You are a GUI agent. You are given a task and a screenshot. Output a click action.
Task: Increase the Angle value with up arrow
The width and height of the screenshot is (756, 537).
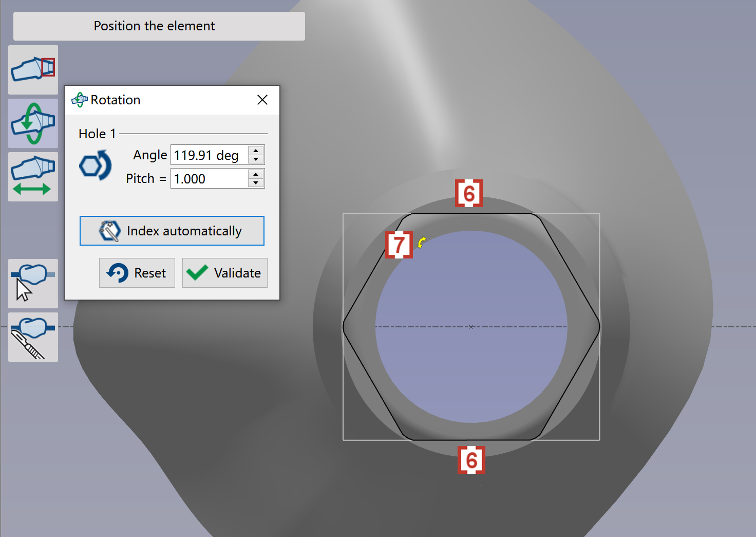[x=256, y=151]
